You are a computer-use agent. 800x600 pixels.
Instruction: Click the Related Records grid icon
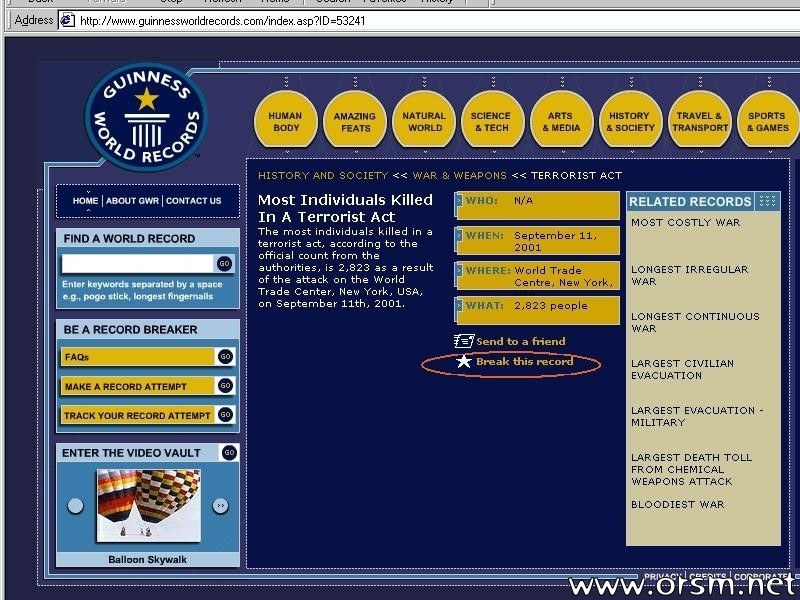[767, 201]
